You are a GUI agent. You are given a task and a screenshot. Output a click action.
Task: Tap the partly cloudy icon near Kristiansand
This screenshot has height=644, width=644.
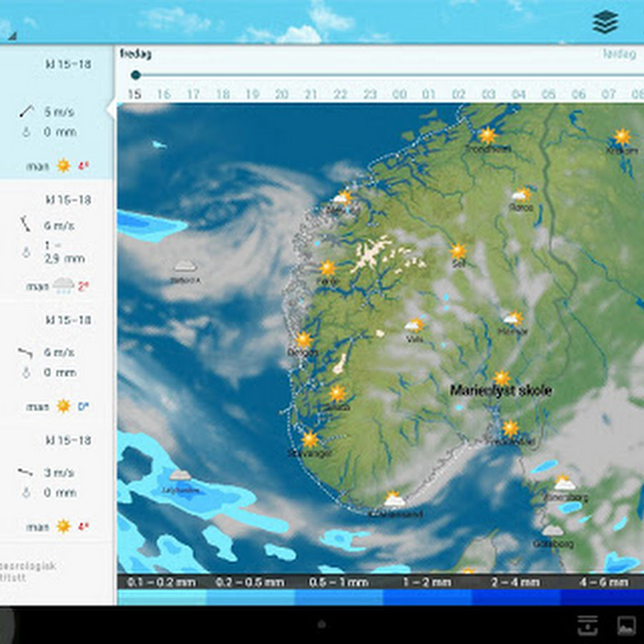tap(394, 498)
